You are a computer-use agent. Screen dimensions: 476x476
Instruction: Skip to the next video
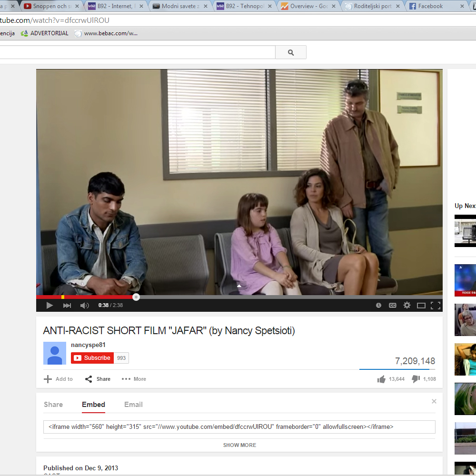(x=67, y=306)
